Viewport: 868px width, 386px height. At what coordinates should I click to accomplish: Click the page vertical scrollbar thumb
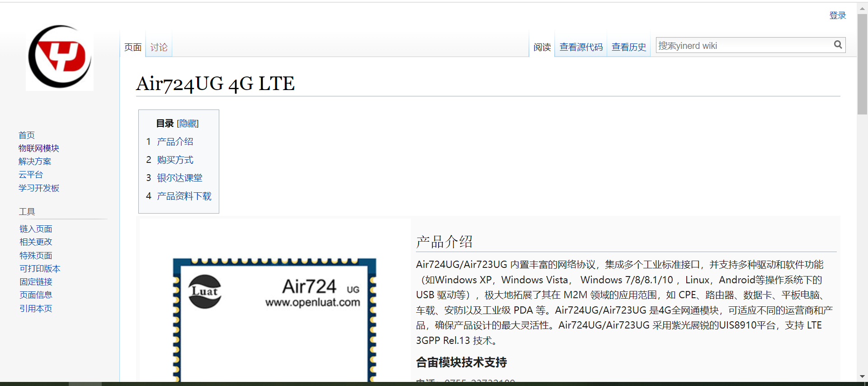click(x=863, y=63)
